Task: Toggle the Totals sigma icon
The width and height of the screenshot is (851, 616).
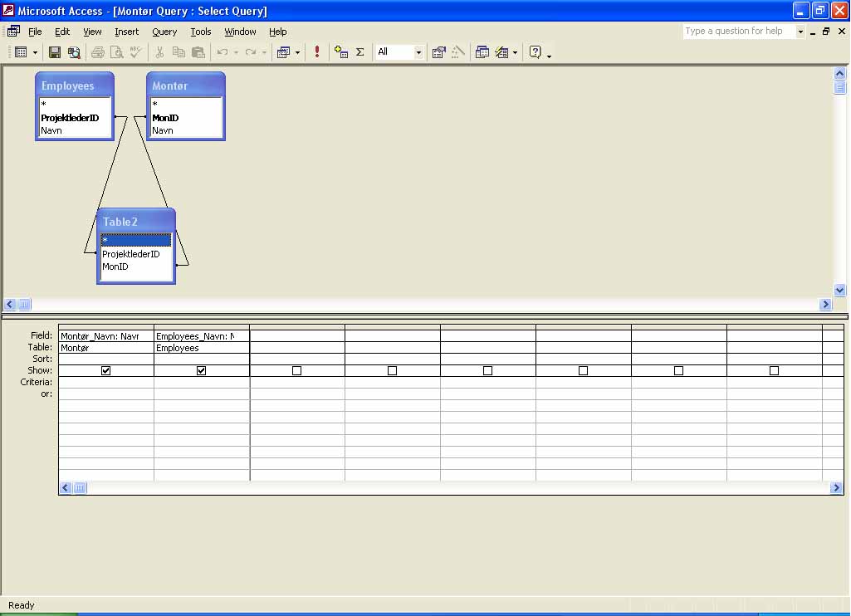Action: click(360, 52)
